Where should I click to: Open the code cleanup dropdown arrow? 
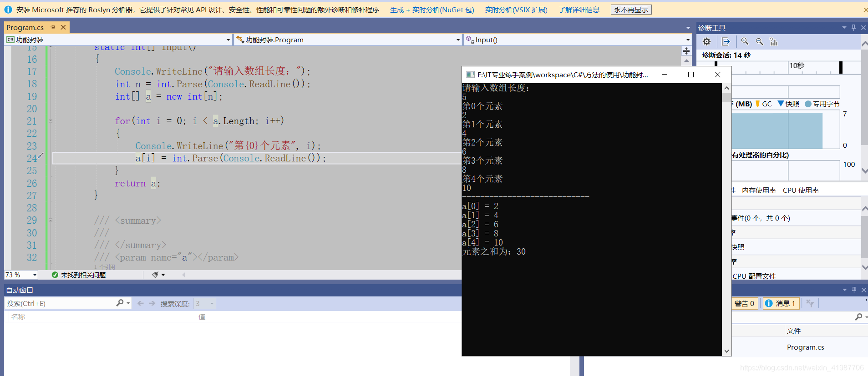(x=163, y=275)
